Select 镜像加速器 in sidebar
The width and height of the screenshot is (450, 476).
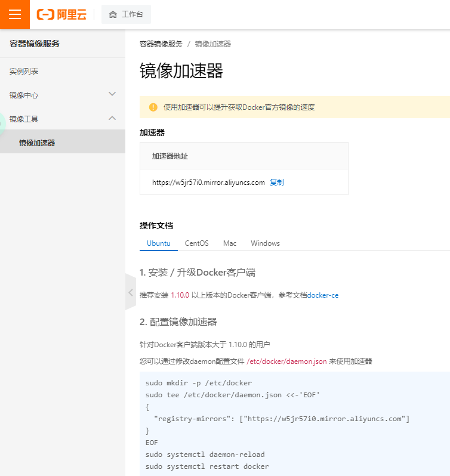pyautogui.click(x=63, y=143)
